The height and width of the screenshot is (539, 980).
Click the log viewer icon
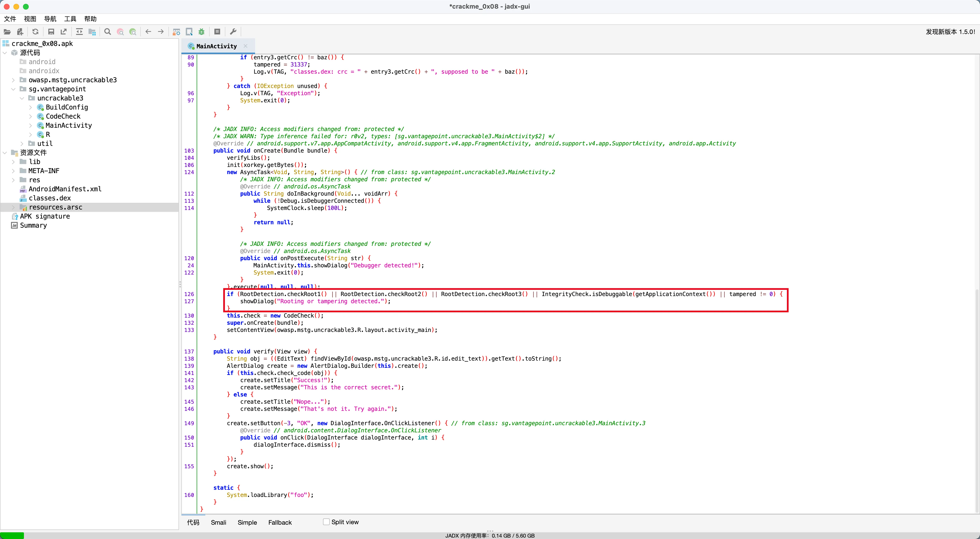click(x=217, y=32)
